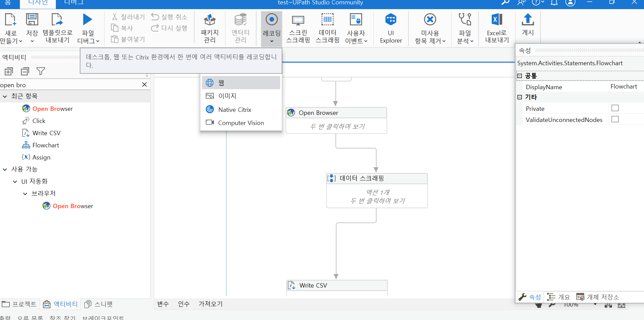Click the 게시 (Publish) upload icon

coord(528,20)
